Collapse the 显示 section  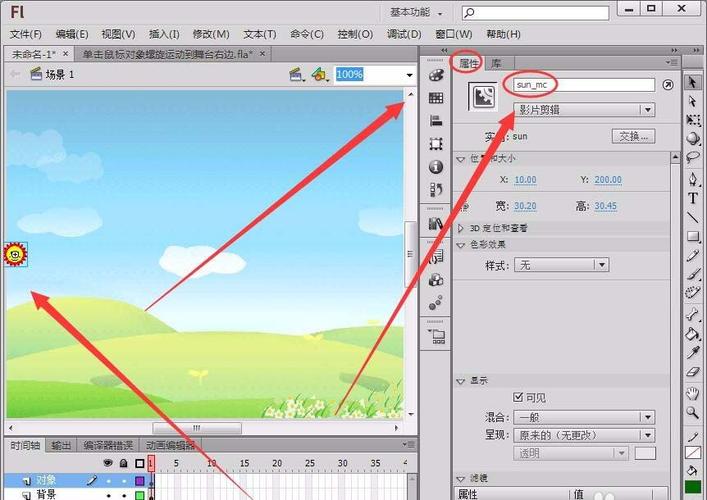[460, 381]
